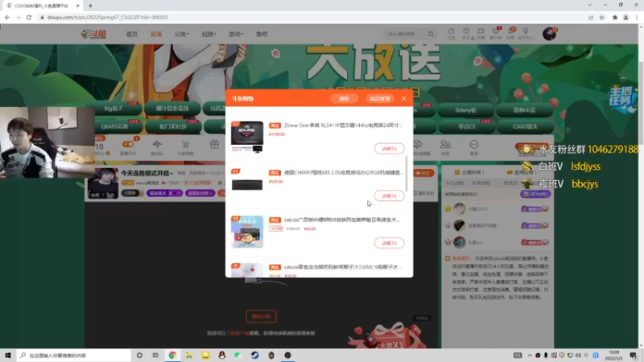Click the 成为钻粉 purple button

[535, 194]
